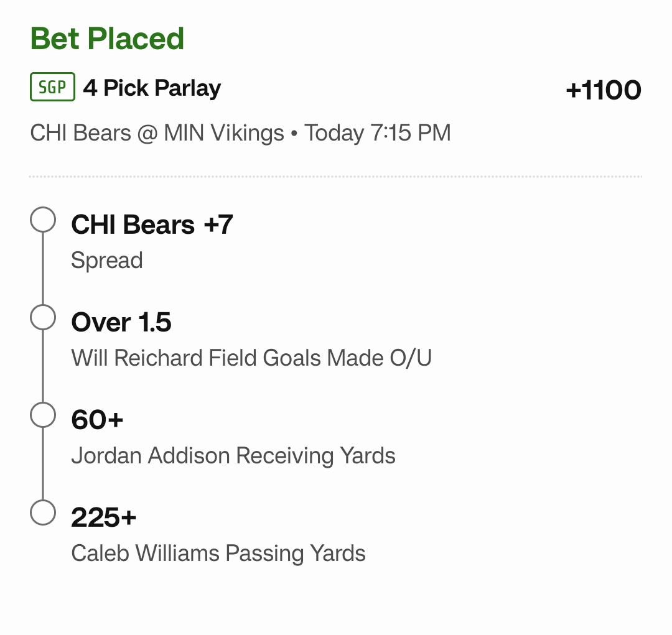The image size is (672, 635).
Task: Click the Today 7:15 PM game time
Action: 378,133
